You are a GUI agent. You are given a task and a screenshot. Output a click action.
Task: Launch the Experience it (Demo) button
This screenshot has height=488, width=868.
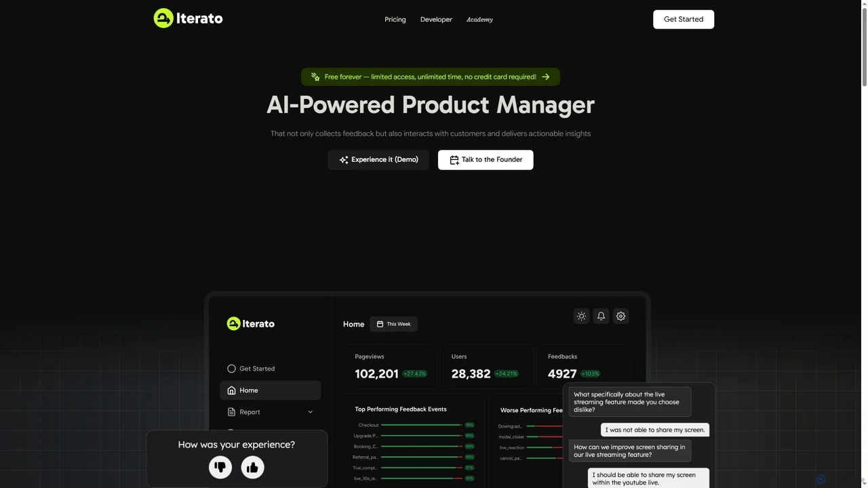378,160
